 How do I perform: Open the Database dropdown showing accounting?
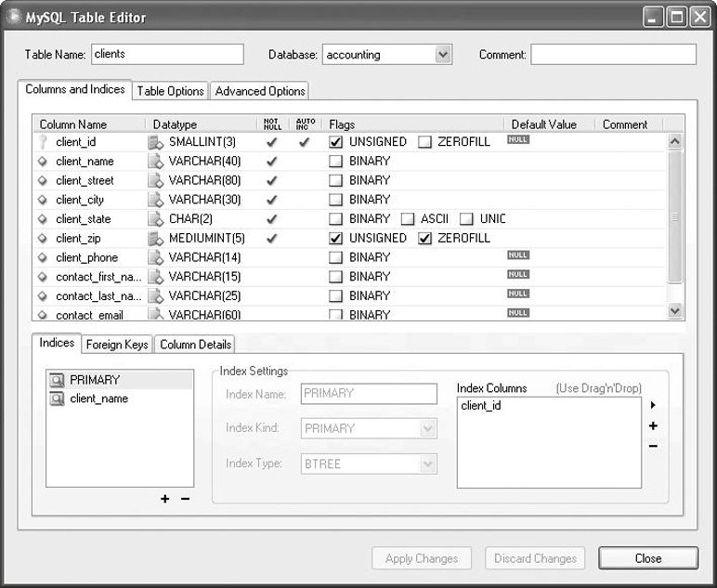point(442,55)
